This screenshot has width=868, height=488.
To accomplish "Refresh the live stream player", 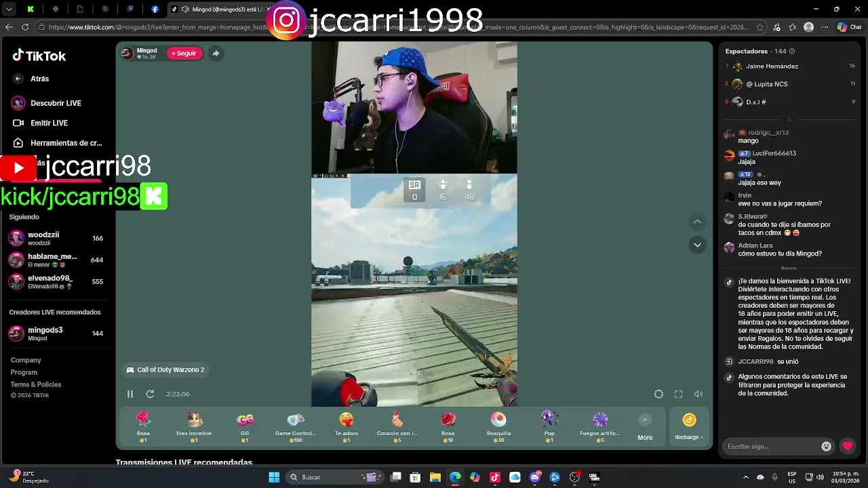I will click(x=150, y=394).
